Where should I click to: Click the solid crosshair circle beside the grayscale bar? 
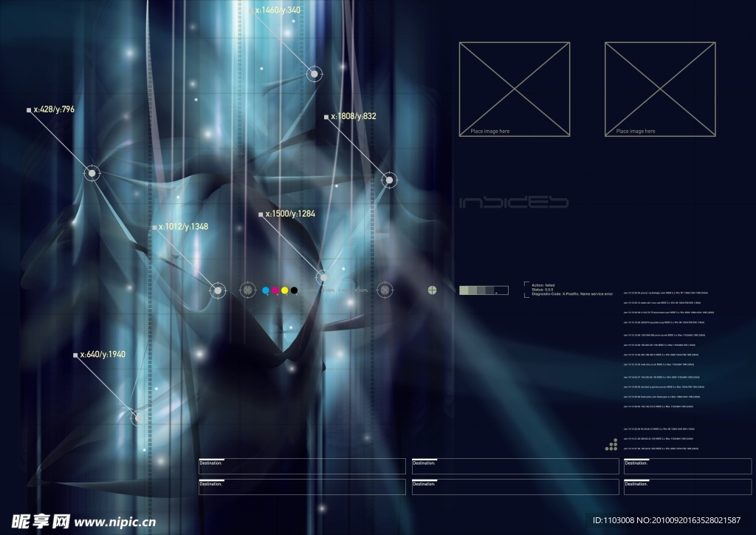point(433,290)
